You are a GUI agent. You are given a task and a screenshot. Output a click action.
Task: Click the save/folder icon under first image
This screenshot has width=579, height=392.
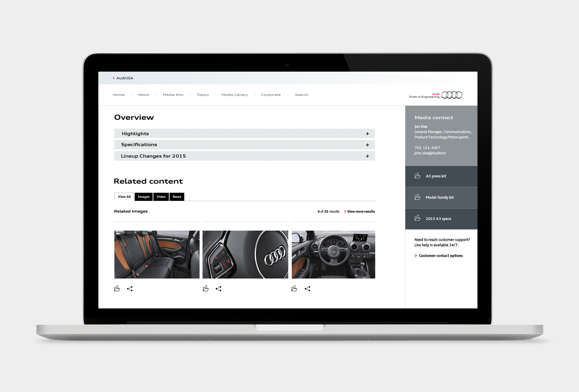(118, 288)
